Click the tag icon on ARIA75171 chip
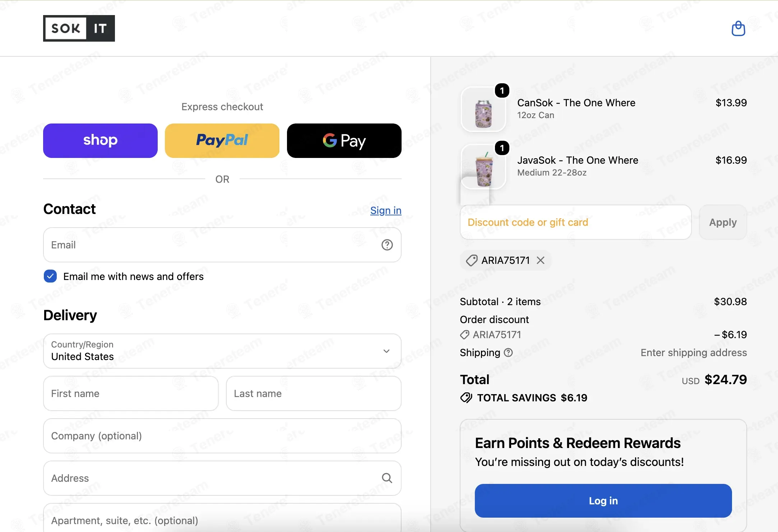 (471, 260)
